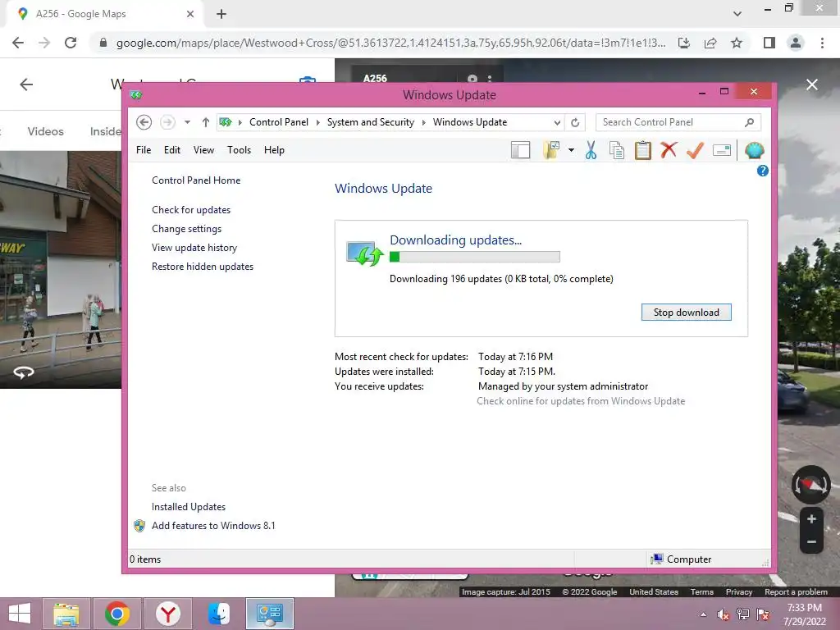
Task: Click the Chrome share page icon
Action: (710, 43)
